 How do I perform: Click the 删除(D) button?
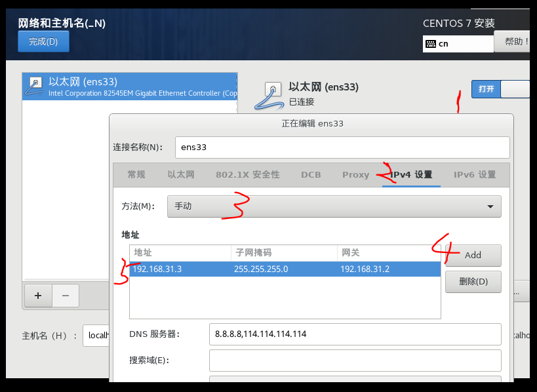pos(474,281)
